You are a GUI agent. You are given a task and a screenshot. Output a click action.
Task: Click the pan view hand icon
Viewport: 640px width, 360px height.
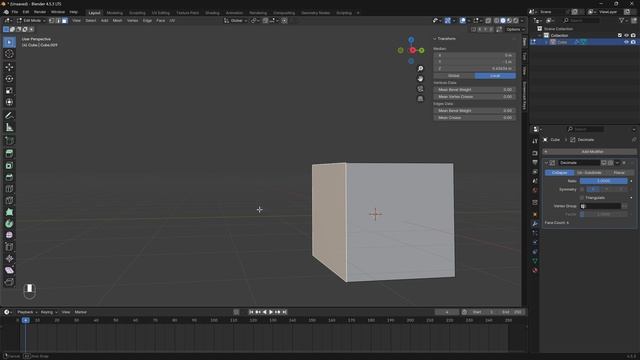(x=420, y=78)
